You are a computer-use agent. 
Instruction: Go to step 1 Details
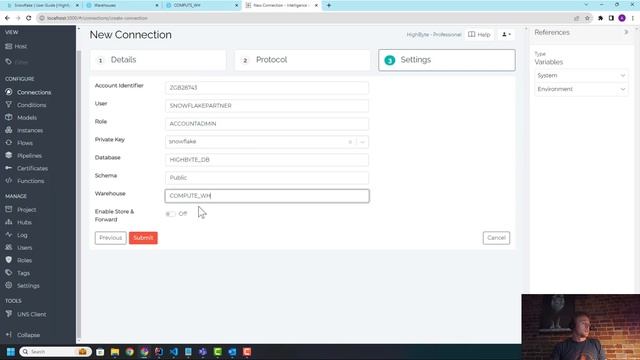pos(158,60)
